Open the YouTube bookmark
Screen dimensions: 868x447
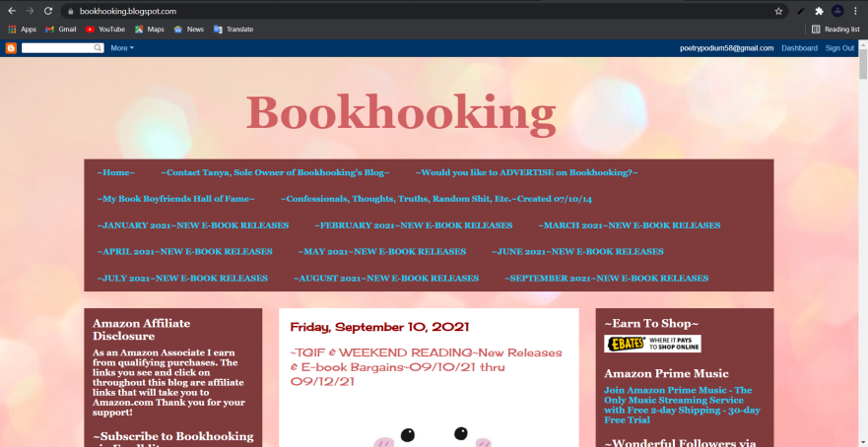[x=105, y=30]
